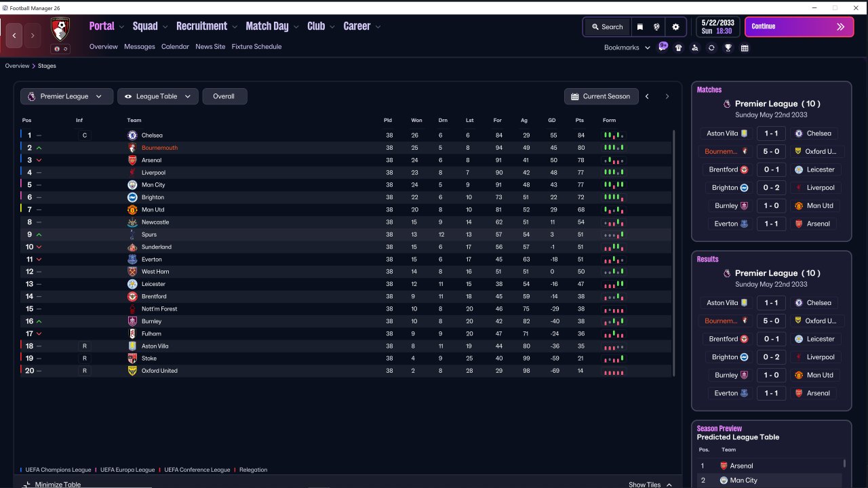
Task: Expand the Career menu chevron
Action: click(378, 27)
